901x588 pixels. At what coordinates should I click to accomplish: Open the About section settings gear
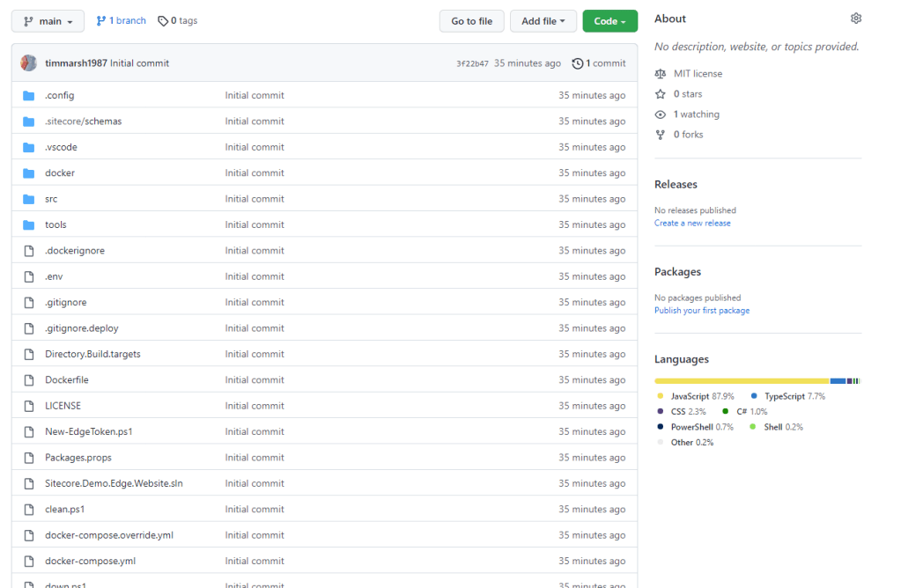pos(855,18)
